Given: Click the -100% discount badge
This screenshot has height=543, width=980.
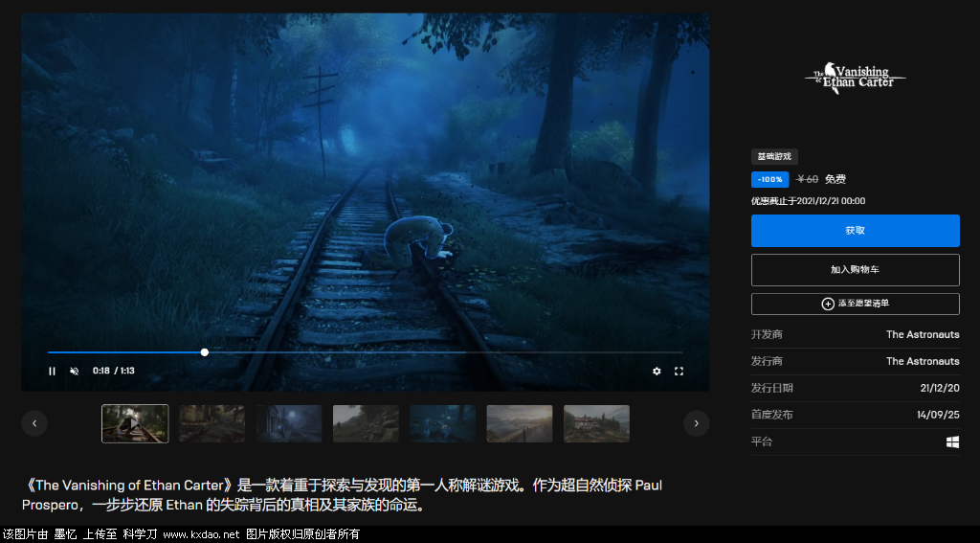Looking at the screenshot, I should 770,179.
